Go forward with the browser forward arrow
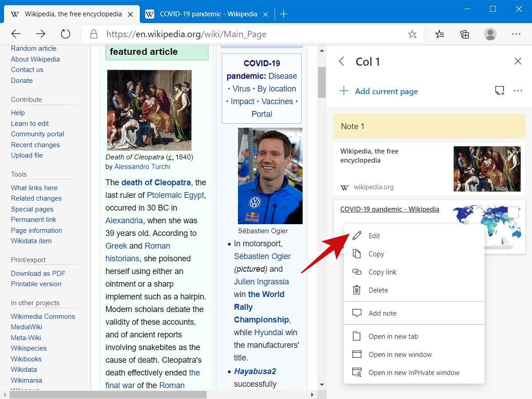The image size is (532, 399). (x=41, y=34)
